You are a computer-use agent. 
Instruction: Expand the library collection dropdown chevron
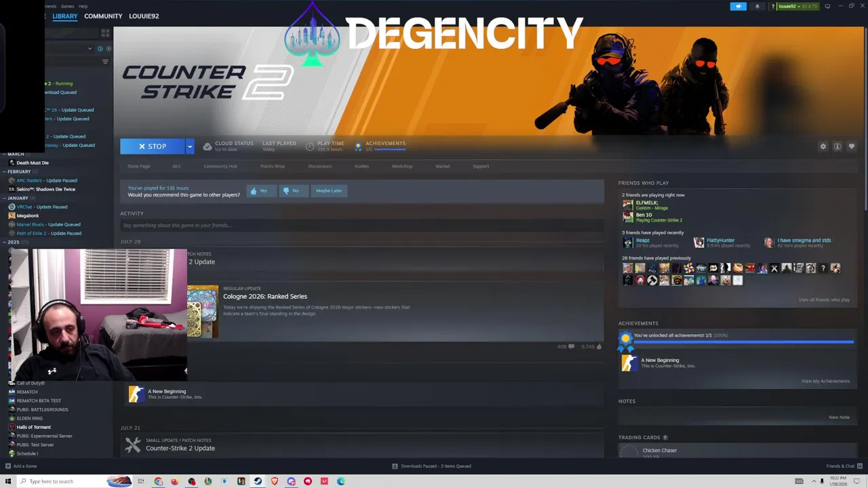(x=90, y=49)
